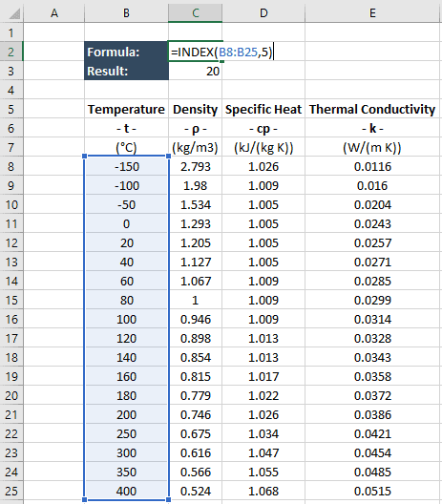442x504 pixels.
Task: Click temperature cell 400
Action: [126, 491]
